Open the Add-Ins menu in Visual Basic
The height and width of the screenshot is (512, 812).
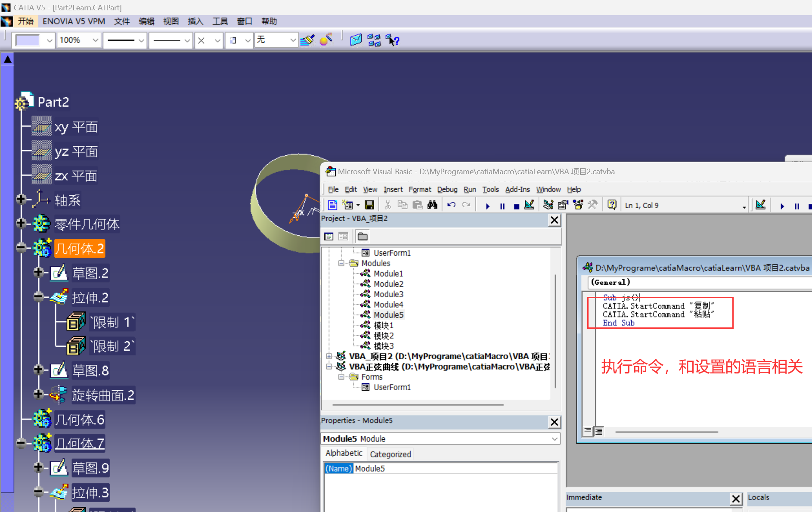pos(517,189)
